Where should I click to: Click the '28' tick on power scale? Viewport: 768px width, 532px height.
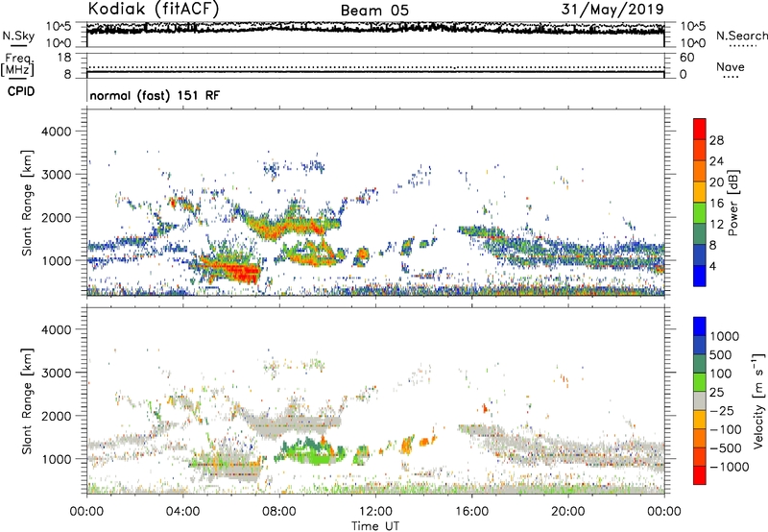[x=716, y=140]
